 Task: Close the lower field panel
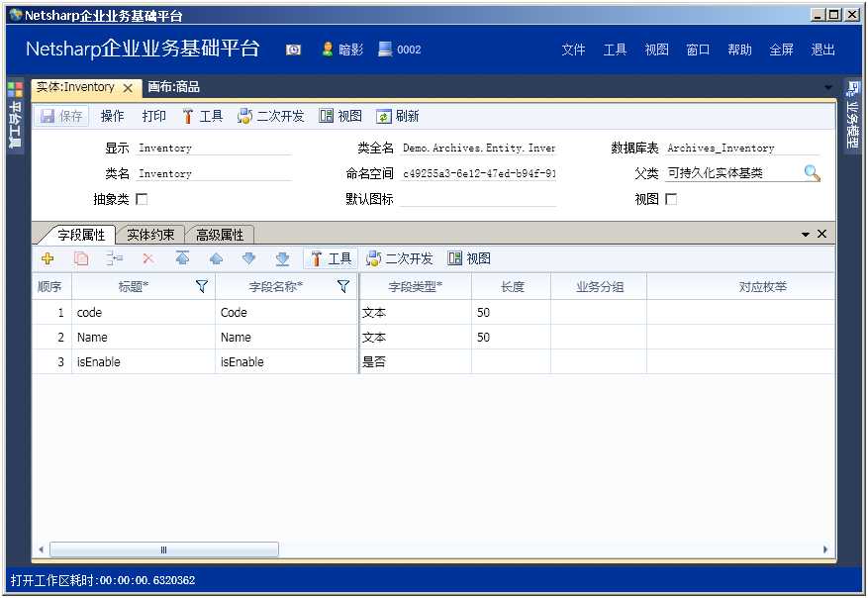[822, 234]
